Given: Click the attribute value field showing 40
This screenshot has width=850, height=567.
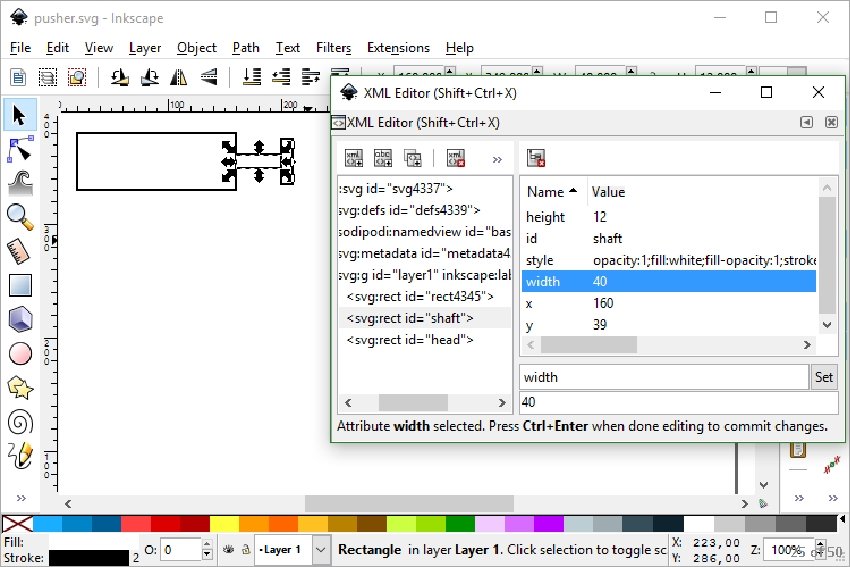Looking at the screenshot, I should (679, 402).
